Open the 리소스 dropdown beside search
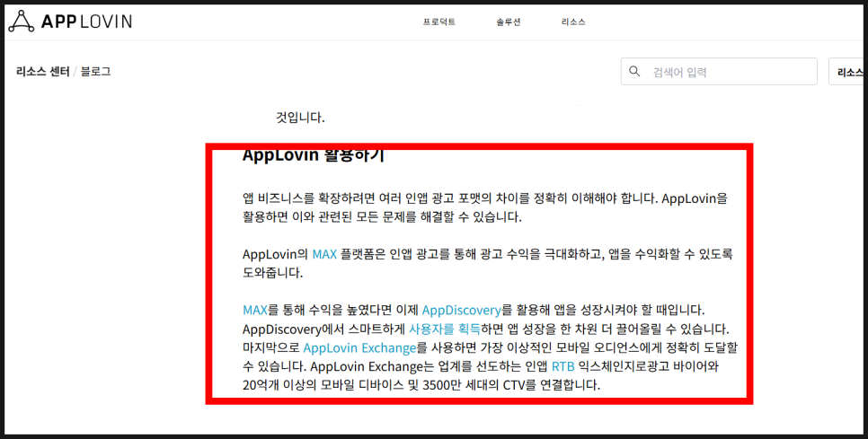Viewport: 868px width, 439px height. tap(847, 72)
